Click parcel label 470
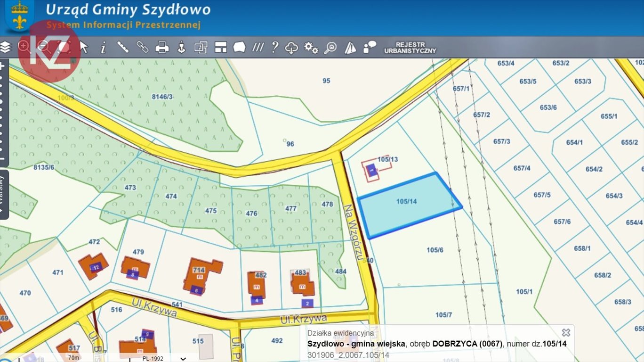The image size is (644, 362). (x=25, y=293)
